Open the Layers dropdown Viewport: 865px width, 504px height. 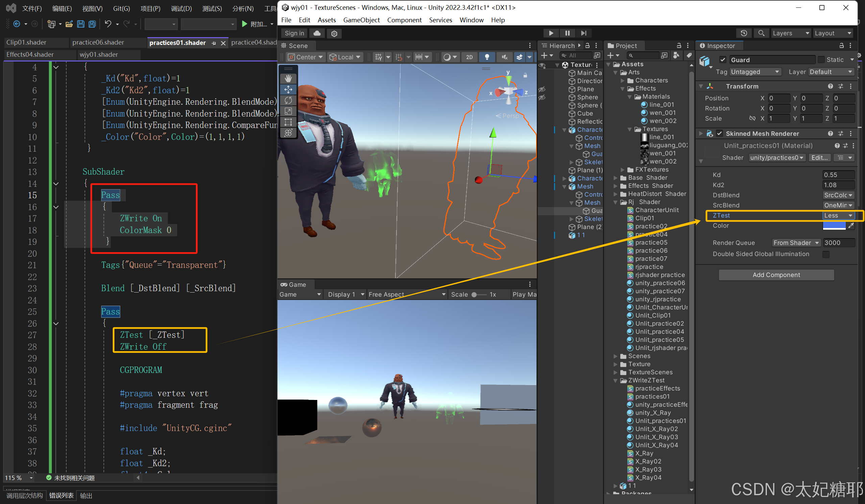[x=791, y=33]
